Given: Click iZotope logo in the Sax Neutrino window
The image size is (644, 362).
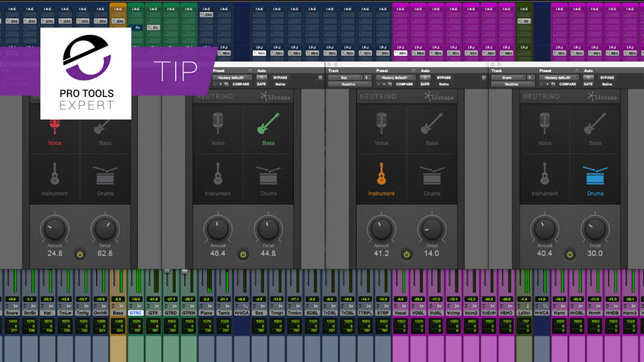Looking at the screenshot, I should click(439, 97).
